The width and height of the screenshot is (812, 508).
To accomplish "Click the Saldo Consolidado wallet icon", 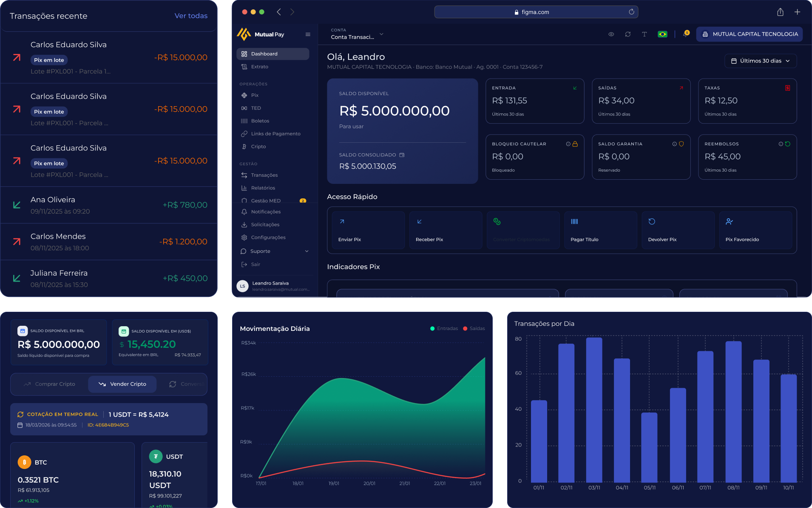I will tap(402, 155).
